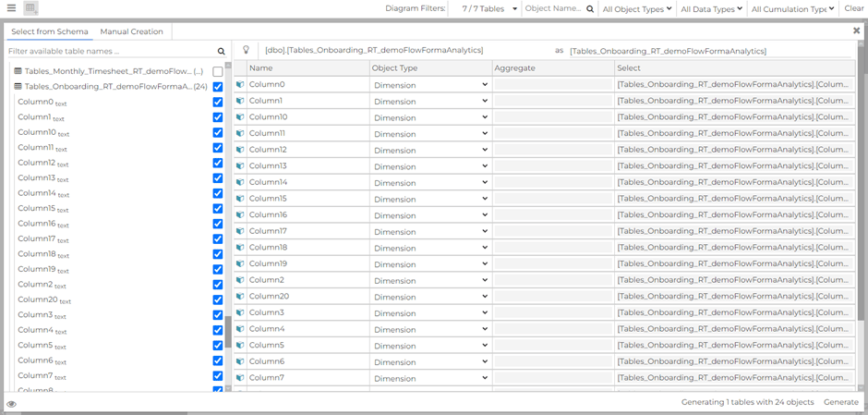Click the dimension cube icon for Column18 row
Viewport: 868px width, 415px height.
[x=240, y=248]
